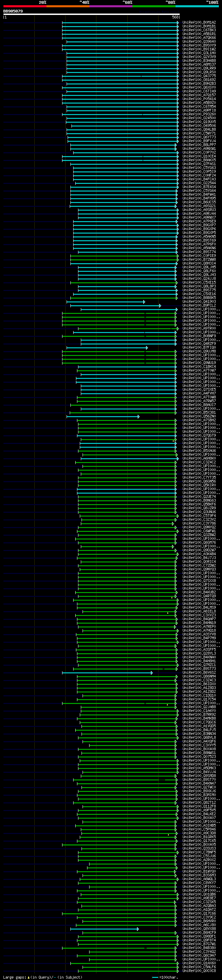The height and width of the screenshot is (980, 222).
Task: Select hit UniRef100_B7G7W1
Action: 199,944
